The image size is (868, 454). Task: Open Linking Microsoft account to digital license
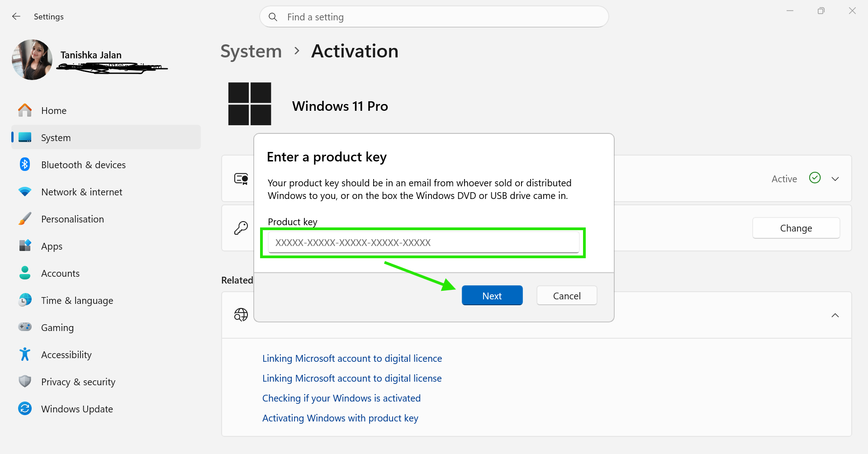click(352, 378)
